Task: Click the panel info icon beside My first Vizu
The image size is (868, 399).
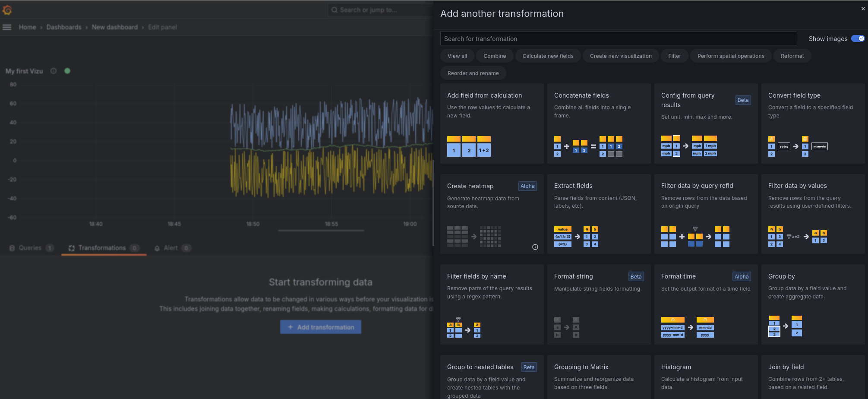Action: [54, 71]
